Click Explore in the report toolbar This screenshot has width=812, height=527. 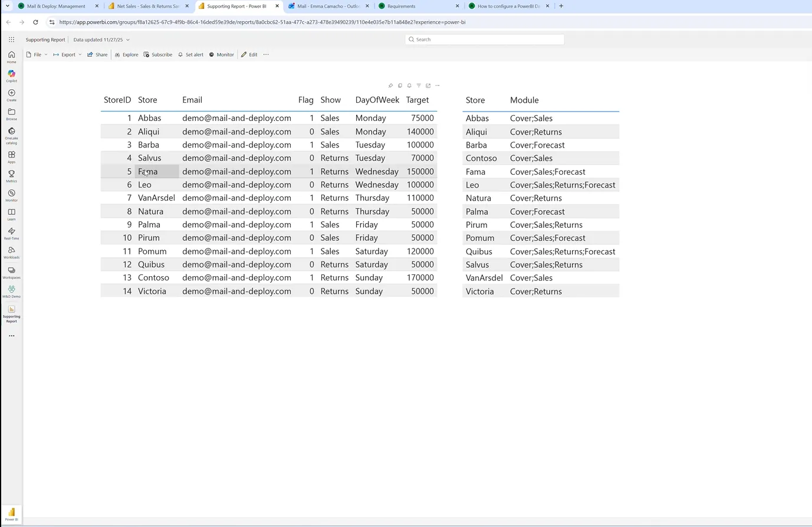pyautogui.click(x=126, y=54)
